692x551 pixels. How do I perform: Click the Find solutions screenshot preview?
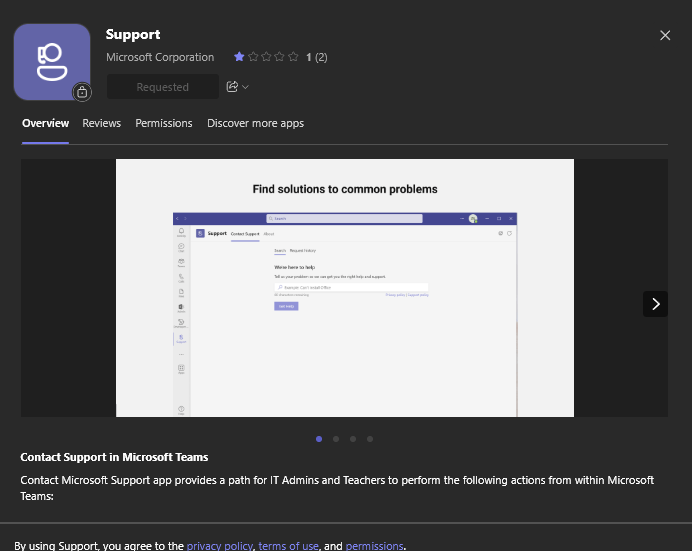(x=345, y=288)
